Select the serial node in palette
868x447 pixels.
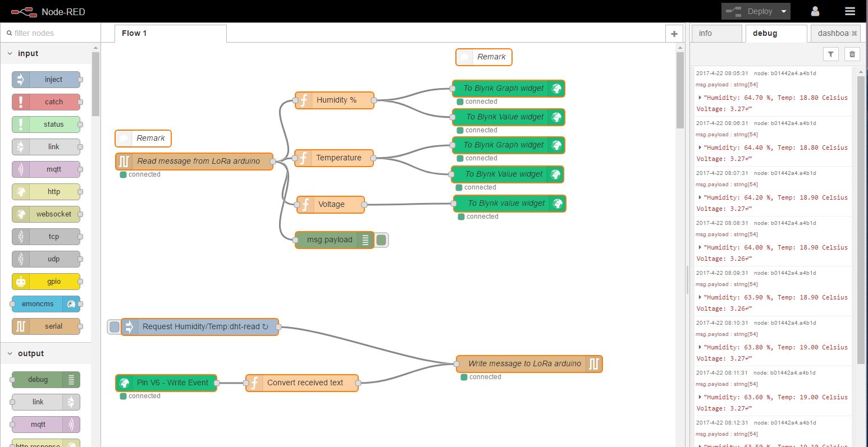[x=46, y=326]
